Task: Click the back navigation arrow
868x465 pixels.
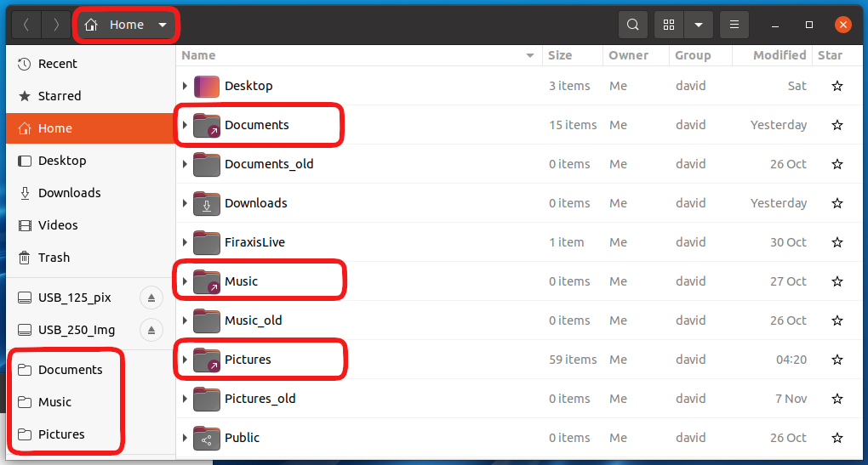Action: point(26,25)
